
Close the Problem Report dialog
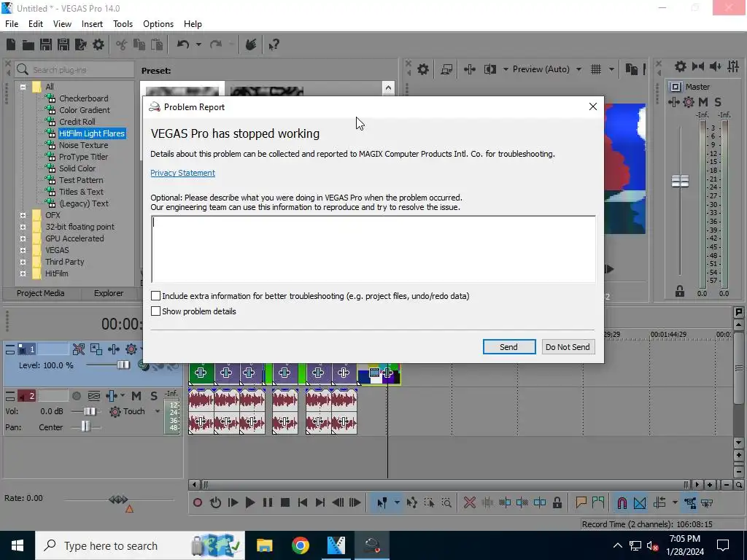click(592, 106)
